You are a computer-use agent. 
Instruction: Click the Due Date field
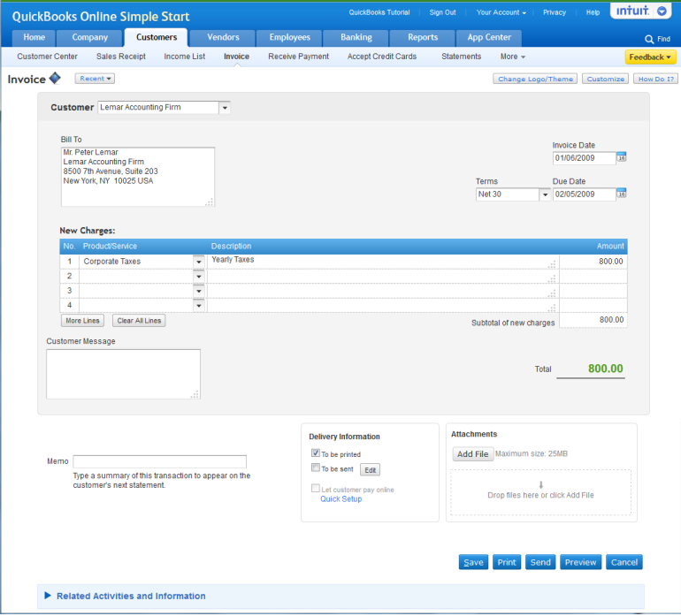click(584, 194)
